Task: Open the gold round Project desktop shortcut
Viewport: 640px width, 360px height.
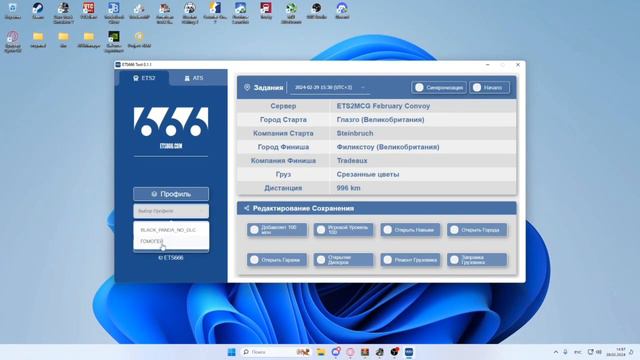Action: pyautogui.click(x=139, y=40)
